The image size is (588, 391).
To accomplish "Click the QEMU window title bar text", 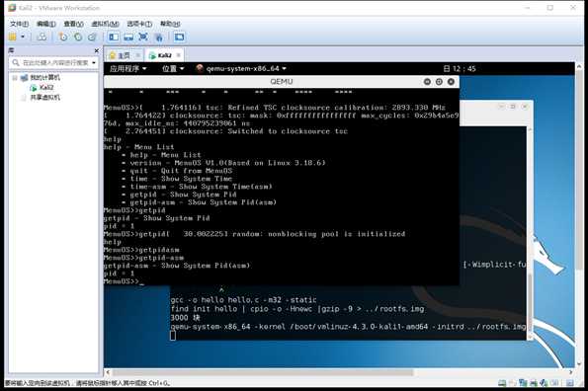I will pos(282,82).
